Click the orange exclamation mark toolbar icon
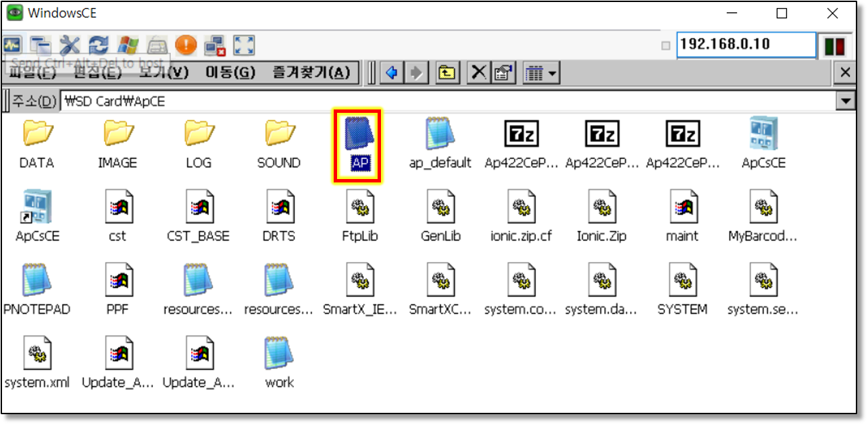The height and width of the screenshot is (425, 868). [x=186, y=45]
